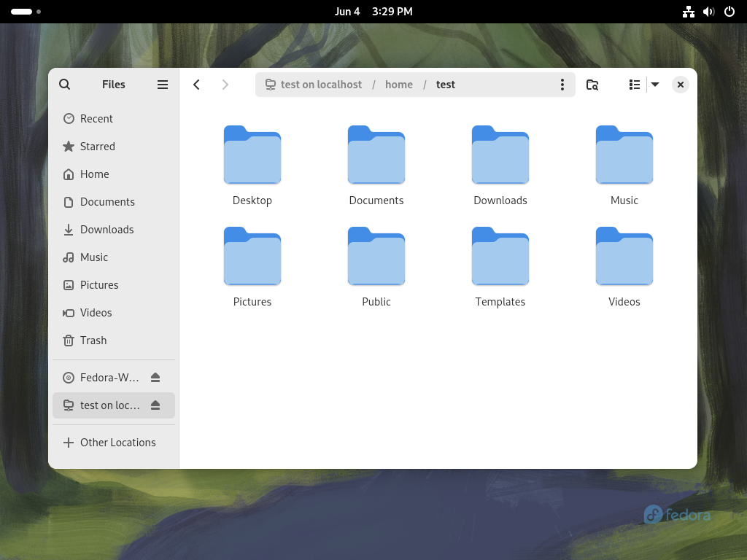Select the Downloads folder icon in grid
Viewport: 747px width, 560px height.
point(500,155)
